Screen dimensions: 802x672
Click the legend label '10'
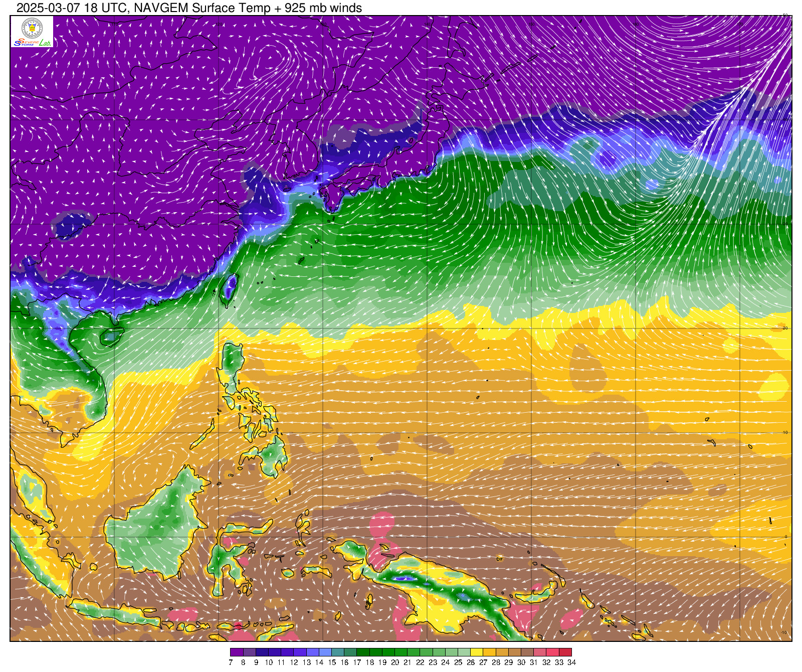269,662
